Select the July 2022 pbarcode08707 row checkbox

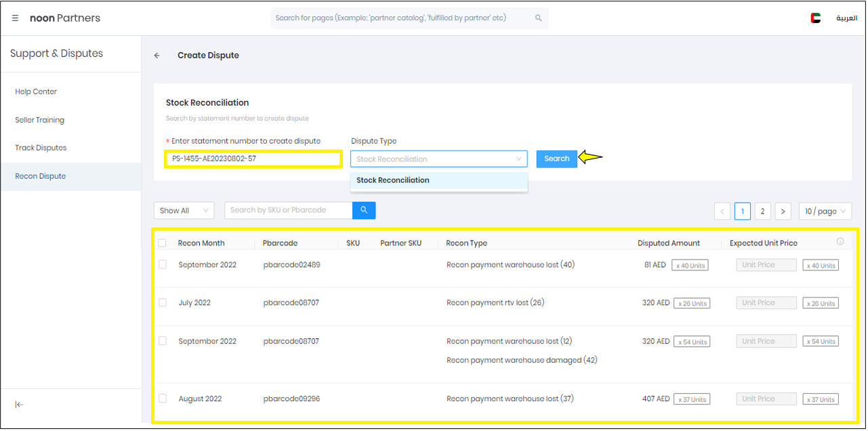click(x=163, y=302)
